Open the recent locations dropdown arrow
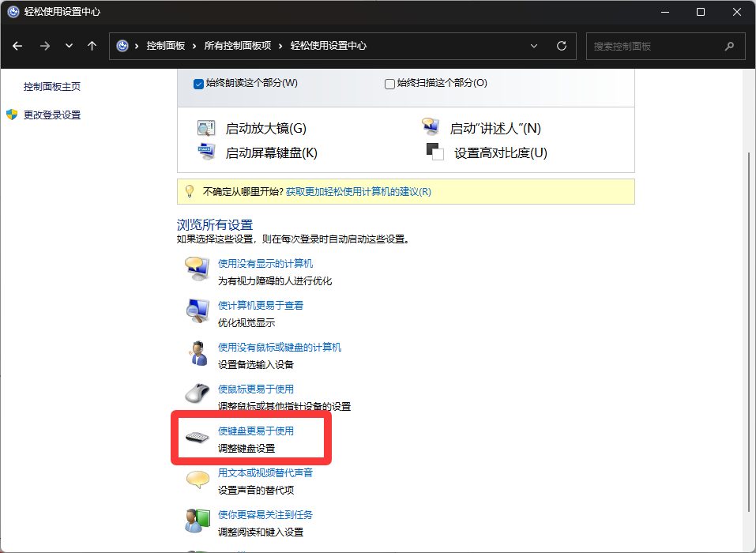 (69, 46)
